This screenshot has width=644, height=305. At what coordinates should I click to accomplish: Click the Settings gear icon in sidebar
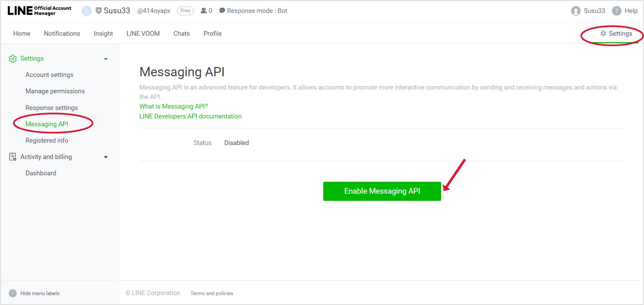13,59
